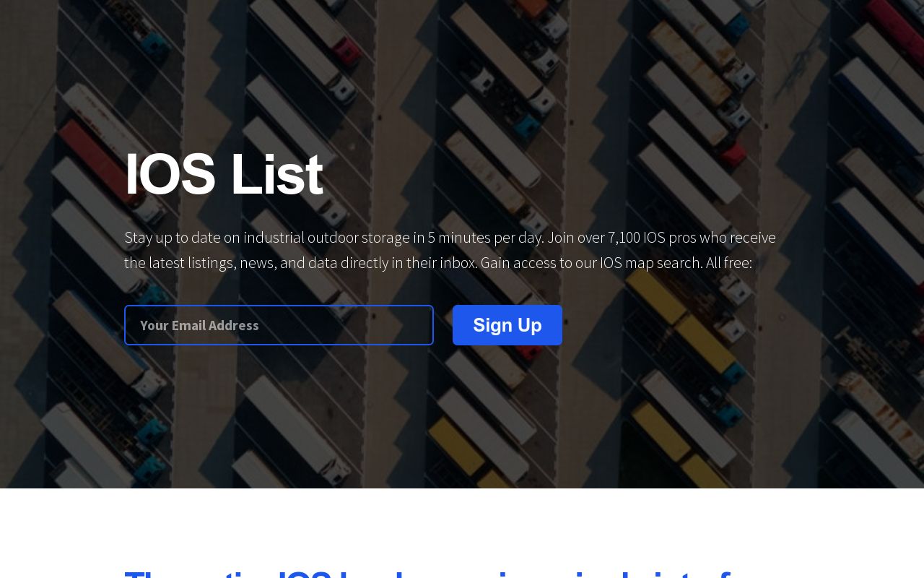Viewport: 924px width, 578px height.
Task: Click the "IOS map search" text
Action: point(650,263)
